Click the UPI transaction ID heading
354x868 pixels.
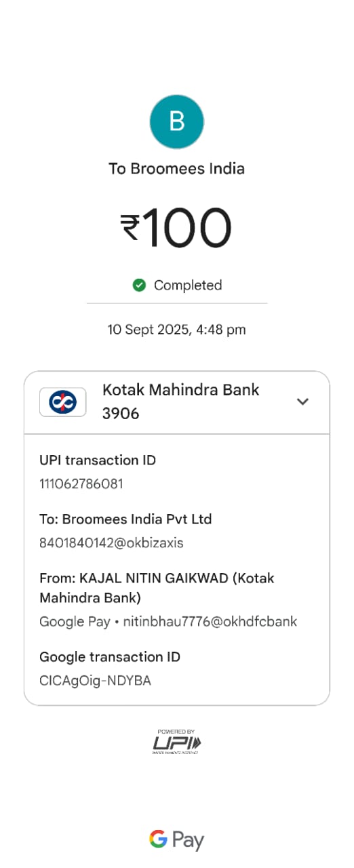(98, 460)
